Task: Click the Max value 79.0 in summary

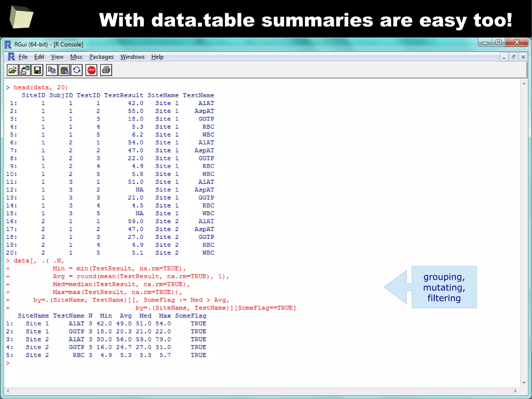Action: pyautogui.click(x=163, y=339)
